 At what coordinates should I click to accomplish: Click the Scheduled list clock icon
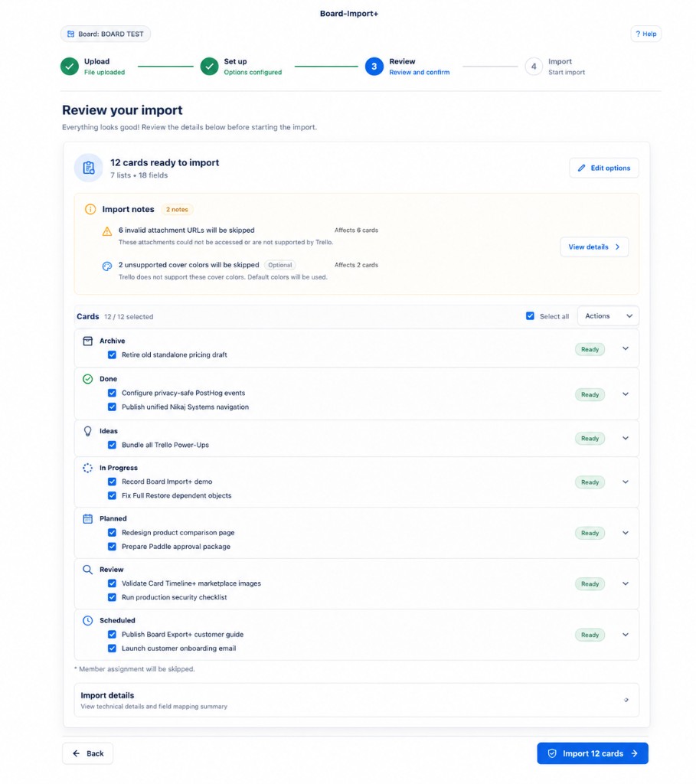click(87, 620)
